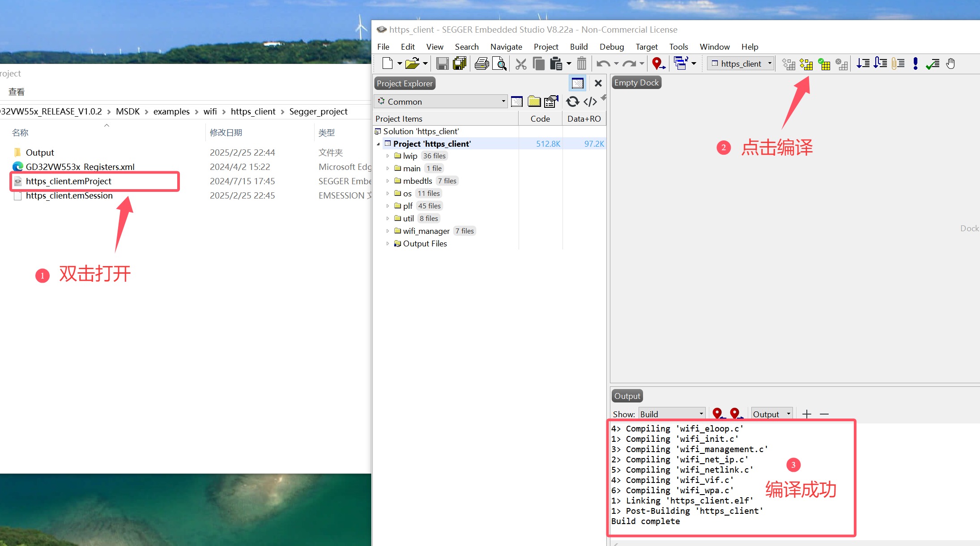This screenshot has height=546, width=980.
Task: Click the hand icon in the toolbar
Action: [x=951, y=64]
